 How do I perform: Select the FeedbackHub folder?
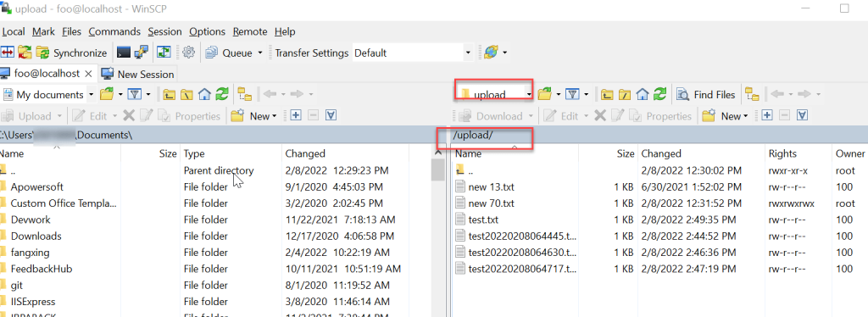pos(42,269)
